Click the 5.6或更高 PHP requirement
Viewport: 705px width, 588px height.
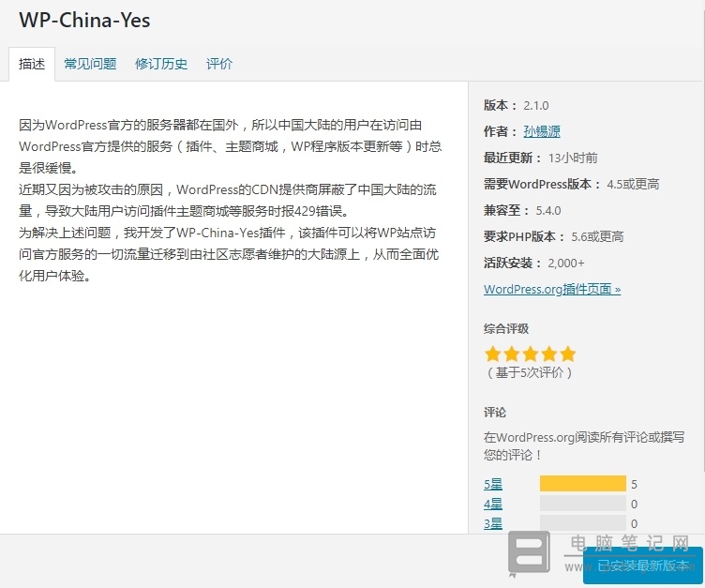click(x=597, y=236)
